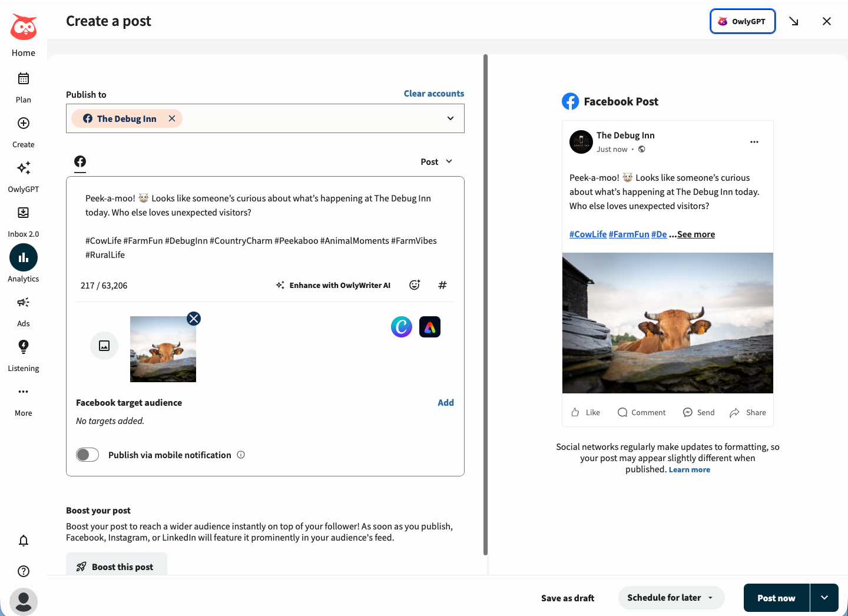Insert a hashtag via the hashtag icon
The width and height of the screenshot is (848, 616).
pos(442,285)
